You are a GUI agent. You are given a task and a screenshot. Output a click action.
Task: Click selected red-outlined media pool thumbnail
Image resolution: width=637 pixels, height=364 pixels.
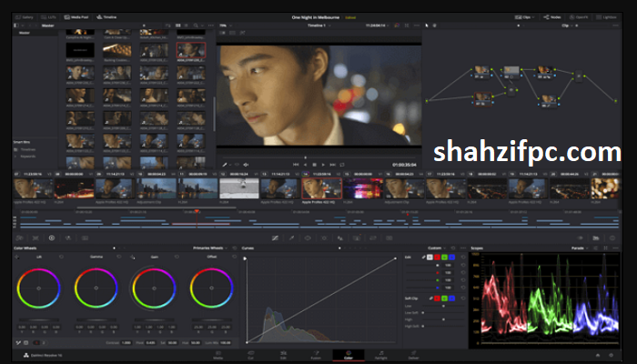[191, 50]
